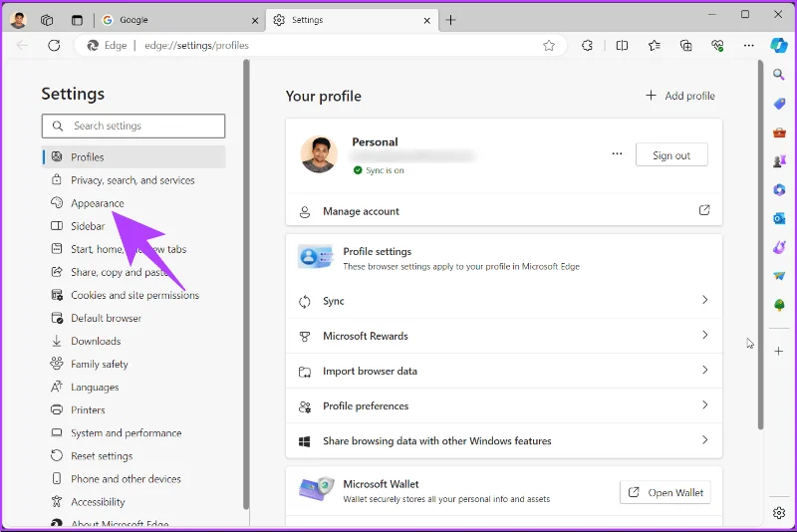Open sidebar Games chess icon
This screenshot has width=797, height=532.
coord(779,161)
